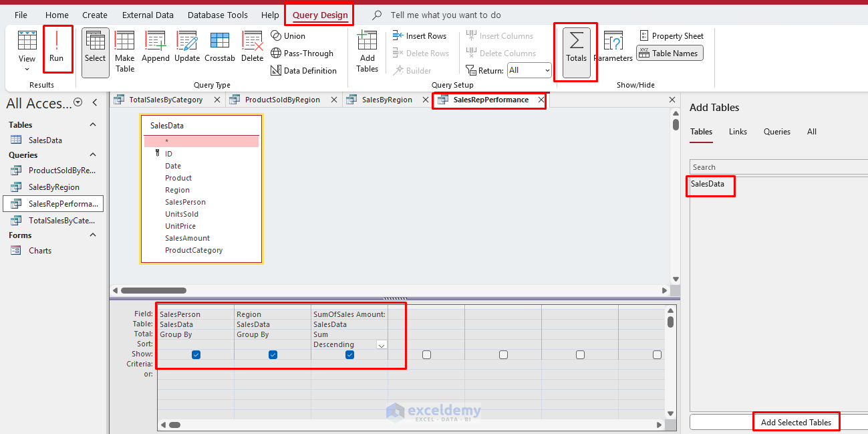Click Insert Rows in Query Setup

pos(420,36)
